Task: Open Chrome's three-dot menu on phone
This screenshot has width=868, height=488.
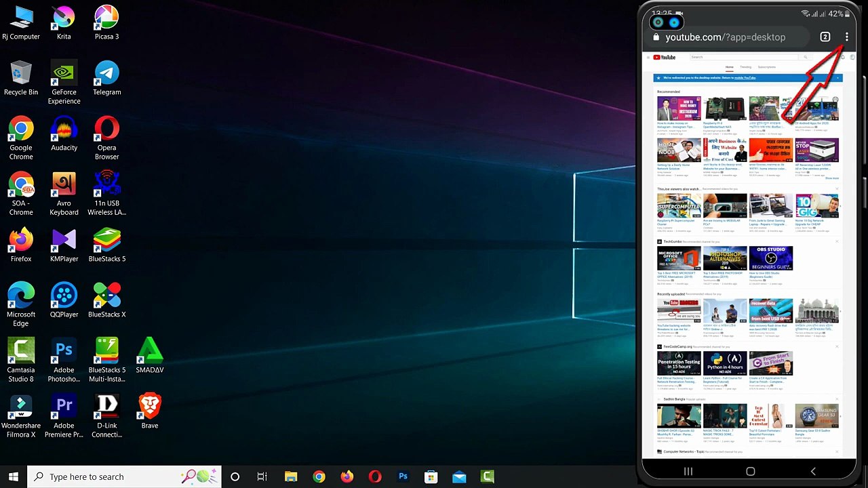Action: pyautogui.click(x=846, y=37)
